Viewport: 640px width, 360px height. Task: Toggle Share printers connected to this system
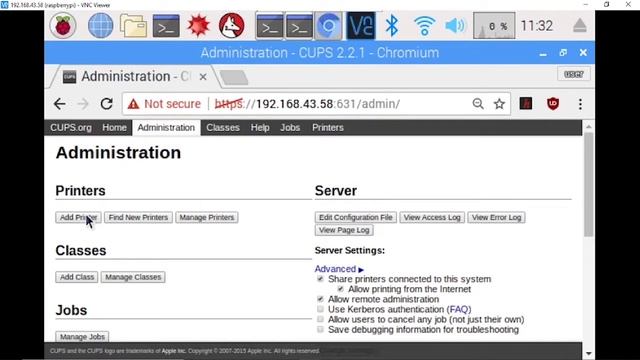pos(320,279)
